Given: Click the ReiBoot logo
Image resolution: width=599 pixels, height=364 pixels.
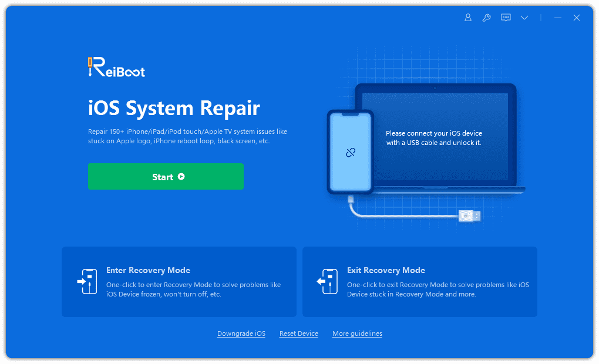Looking at the screenshot, I should pos(116,68).
